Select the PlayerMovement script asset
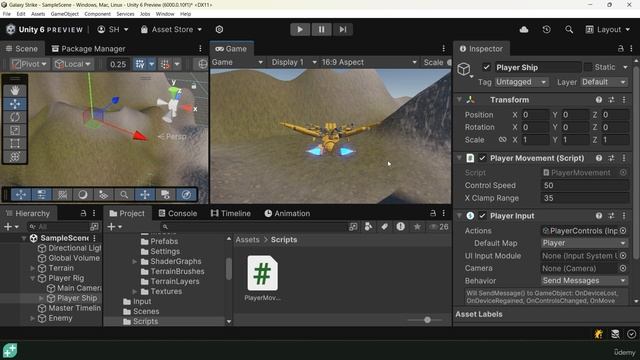Viewport: 640px width, 360px height. pos(262,279)
